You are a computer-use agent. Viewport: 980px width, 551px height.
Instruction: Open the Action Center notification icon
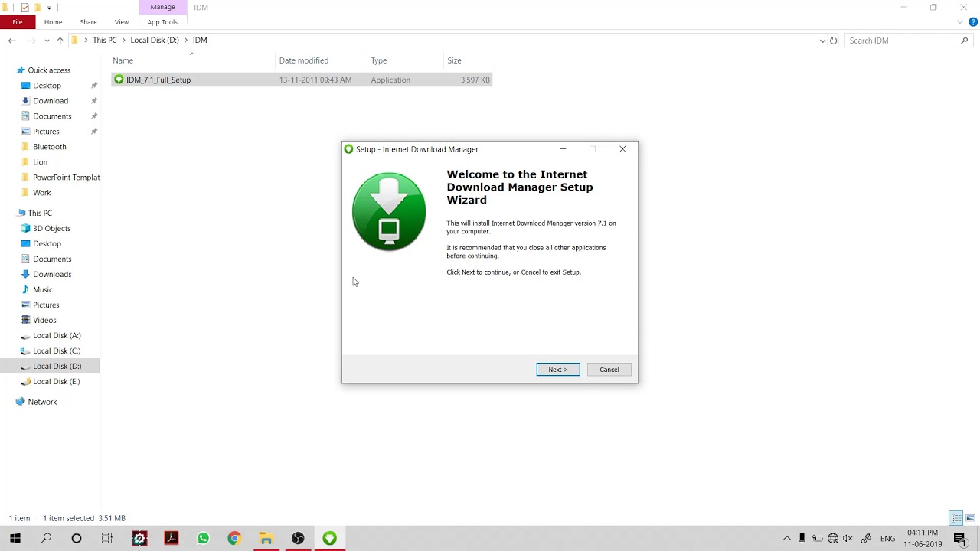click(959, 539)
